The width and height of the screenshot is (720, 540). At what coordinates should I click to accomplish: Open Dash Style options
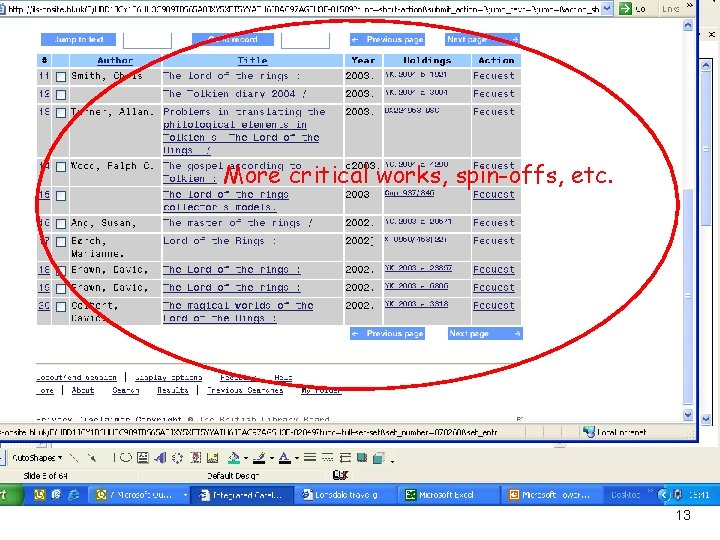(x=327, y=457)
